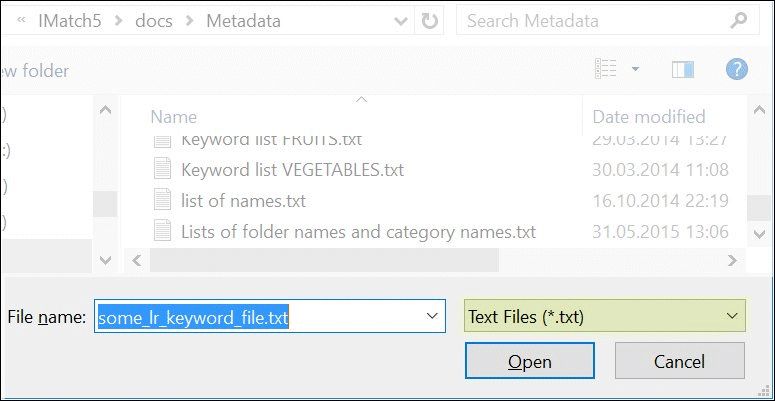
Task: Click the New folder button
Action: coord(35,71)
